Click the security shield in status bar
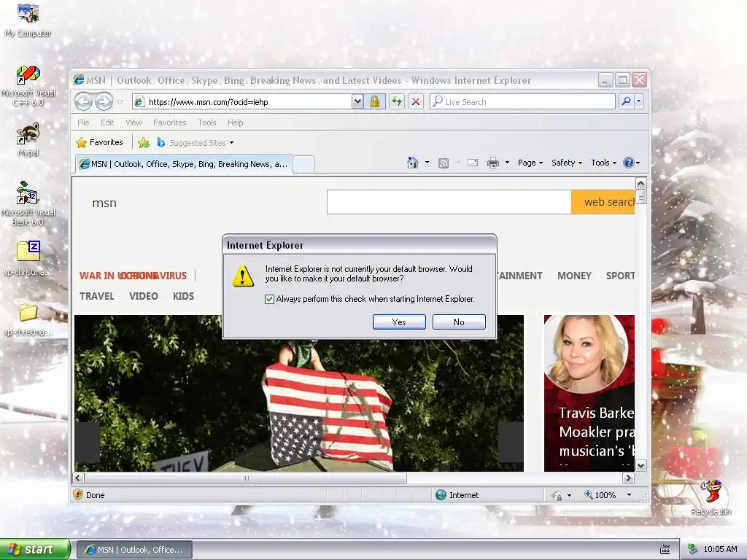This screenshot has height=560, width=747. click(78, 495)
